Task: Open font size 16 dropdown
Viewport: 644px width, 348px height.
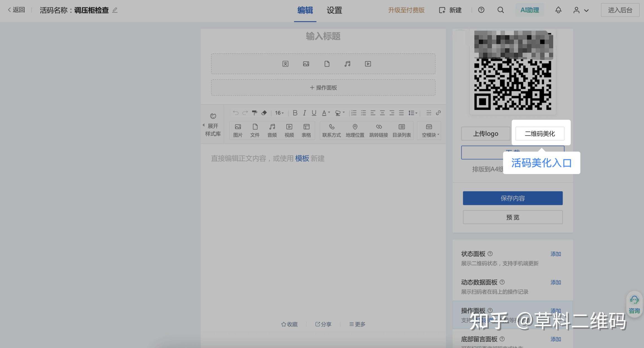Action: click(x=279, y=113)
